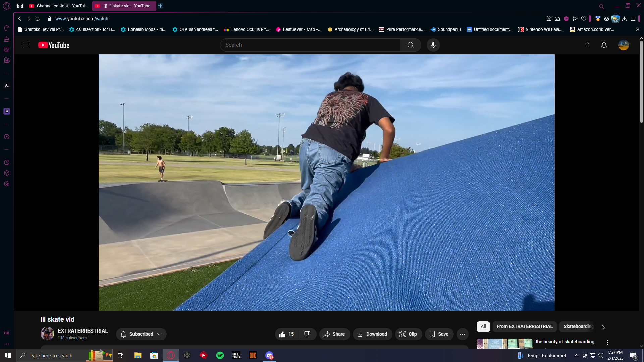Viewport: 644px width, 362px height.
Task: Open Spotify from the taskbar
Action: tap(220, 355)
